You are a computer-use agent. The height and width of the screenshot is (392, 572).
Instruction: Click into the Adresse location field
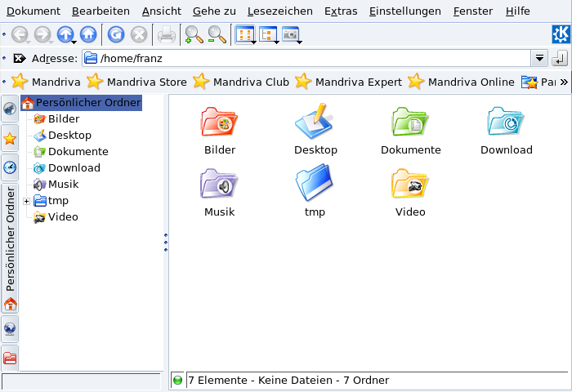(311, 59)
